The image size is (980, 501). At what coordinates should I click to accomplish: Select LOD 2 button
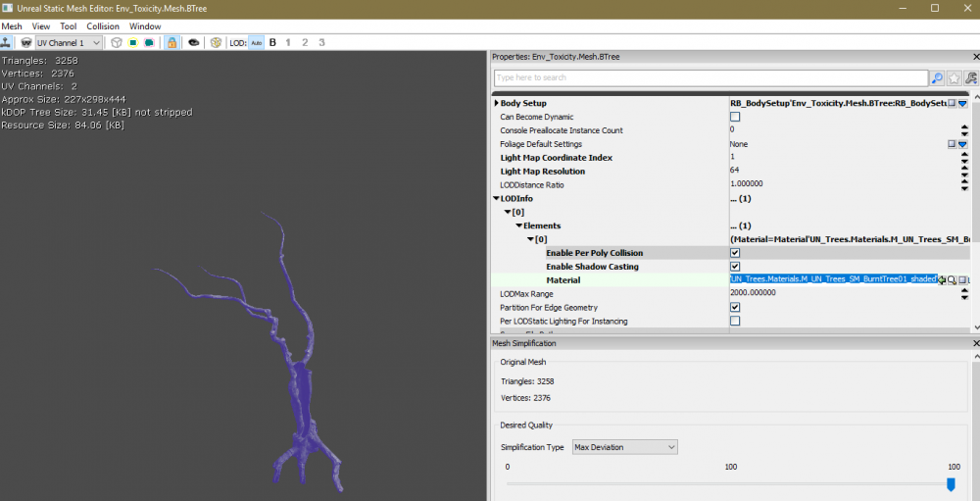point(305,42)
